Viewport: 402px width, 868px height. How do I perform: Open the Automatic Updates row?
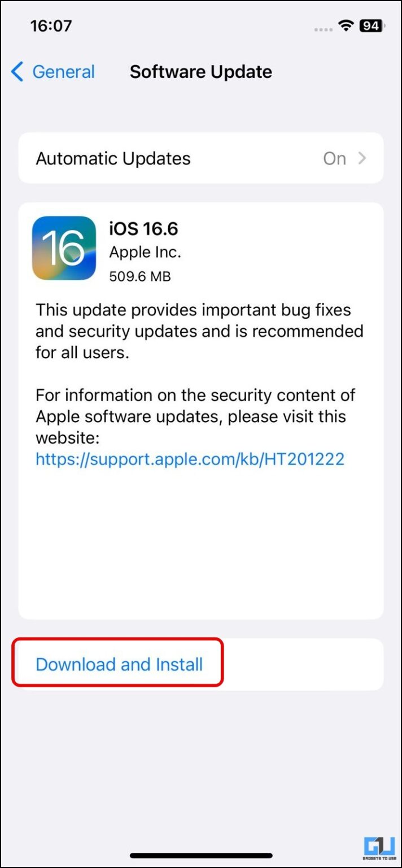click(x=201, y=158)
